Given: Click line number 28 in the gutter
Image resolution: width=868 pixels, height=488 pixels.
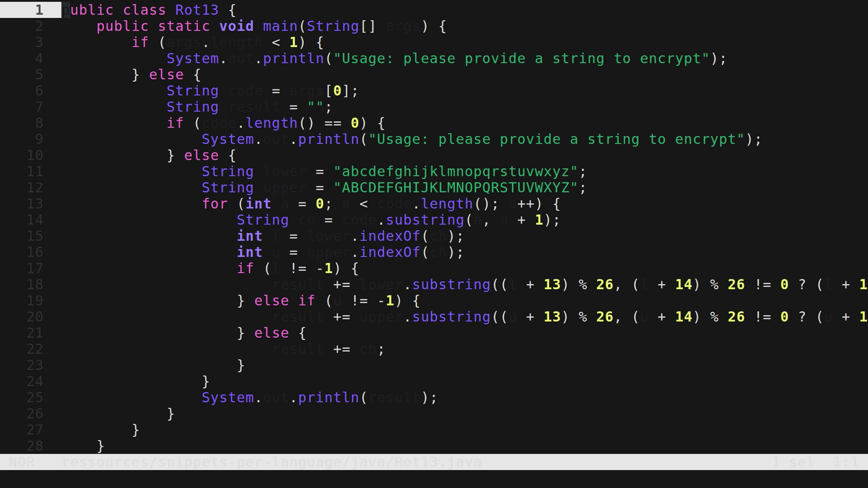Looking at the screenshot, I should tap(35, 446).
